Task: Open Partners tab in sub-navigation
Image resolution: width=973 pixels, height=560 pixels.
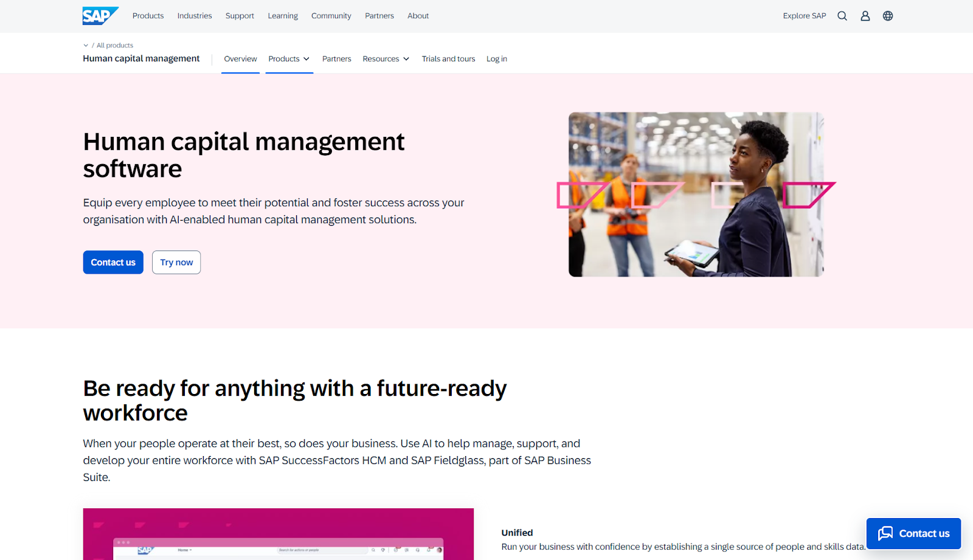Action: coord(337,59)
